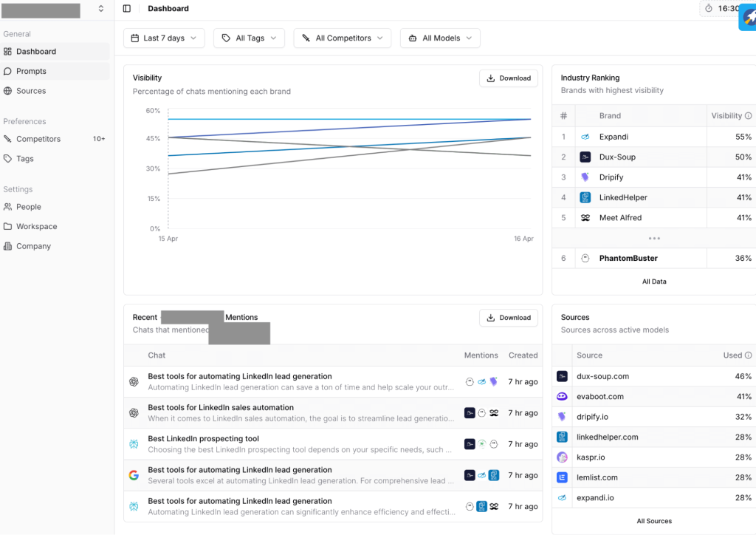Open the expandi.io source row
Viewport: 756px width, 535px height.
click(654, 498)
